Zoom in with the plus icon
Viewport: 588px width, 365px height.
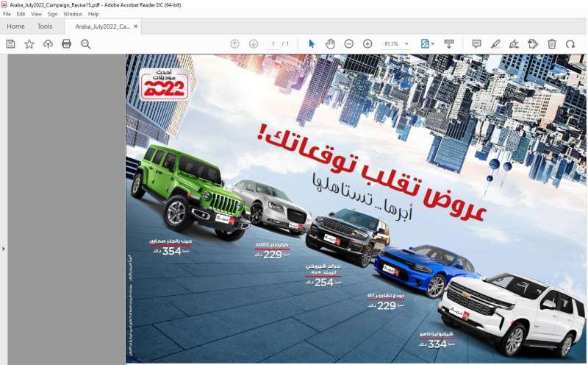[x=367, y=44]
